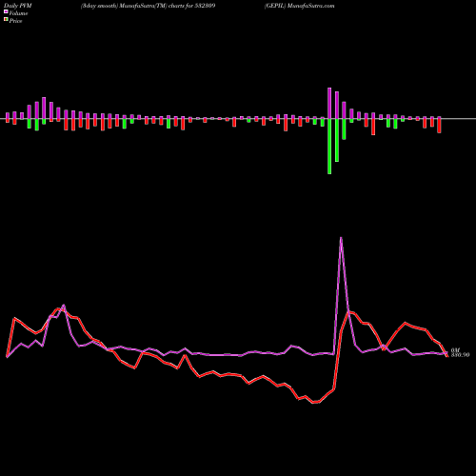Click the 'Price' legend label
476x476 pixels.
[15, 21]
